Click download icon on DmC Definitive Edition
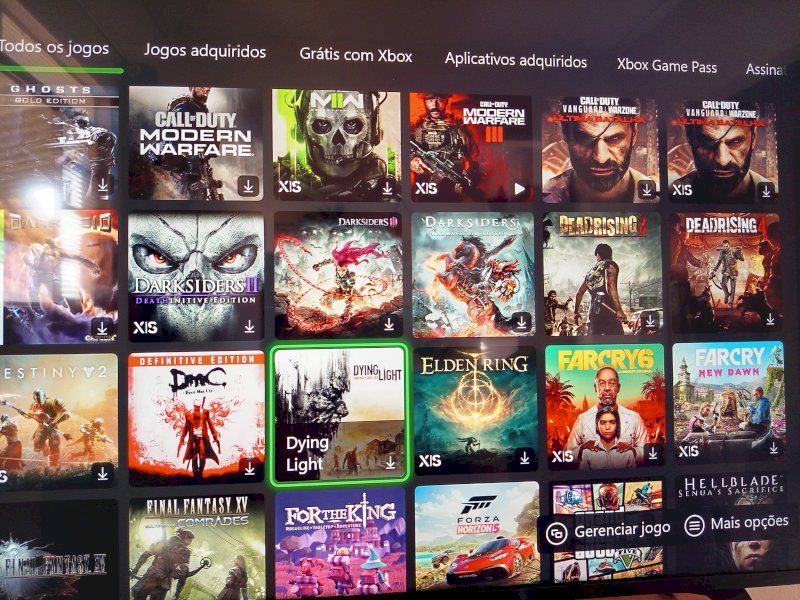The width and height of the screenshot is (800, 600). (249, 468)
